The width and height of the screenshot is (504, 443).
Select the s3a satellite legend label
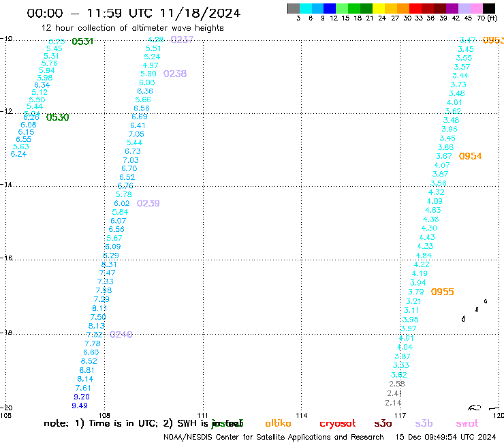click(383, 423)
